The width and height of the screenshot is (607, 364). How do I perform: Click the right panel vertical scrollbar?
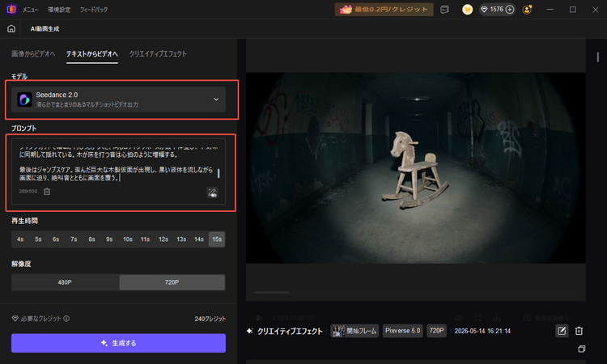(x=598, y=57)
